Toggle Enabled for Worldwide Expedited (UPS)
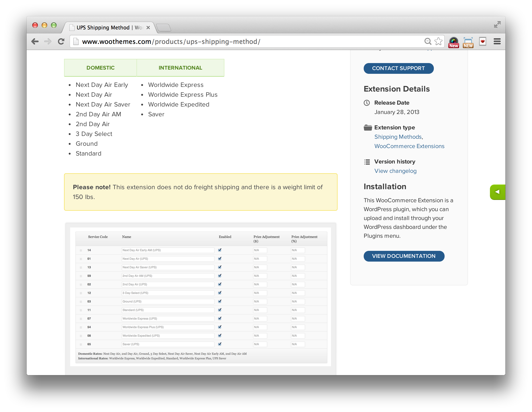Viewport: 532px width, 412px height. [220, 335]
